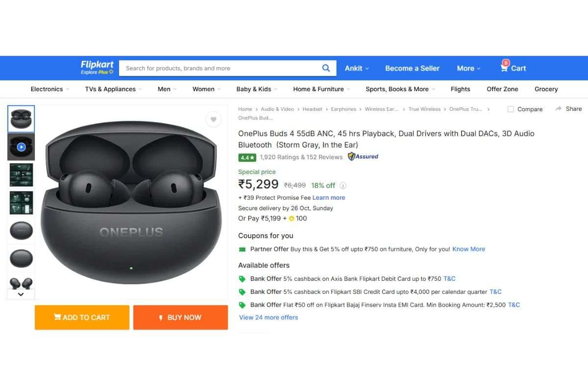
Task: Check the Compare checkbox
Action: tap(511, 109)
